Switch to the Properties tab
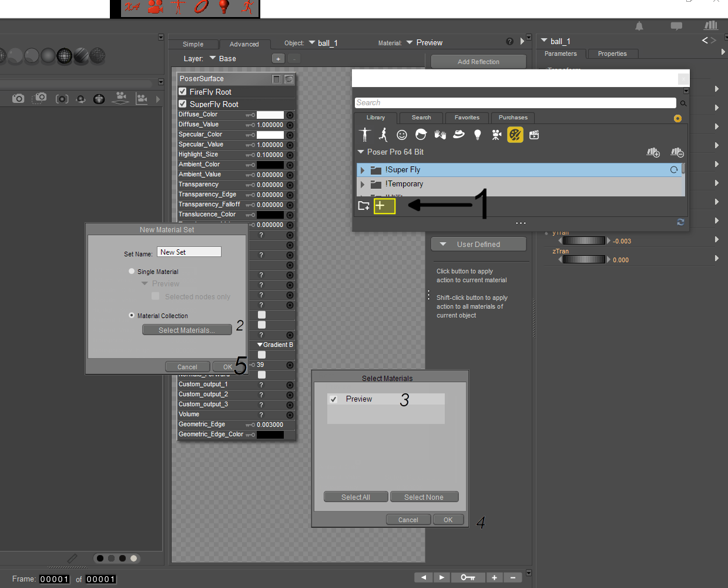The height and width of the screenshot is (588, 728). 612,54
